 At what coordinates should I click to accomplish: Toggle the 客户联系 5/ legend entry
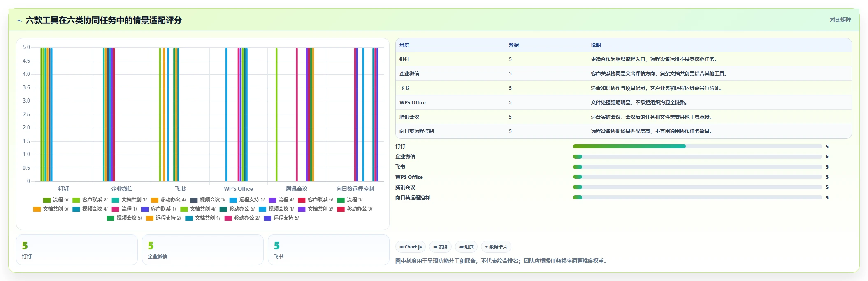316,200
